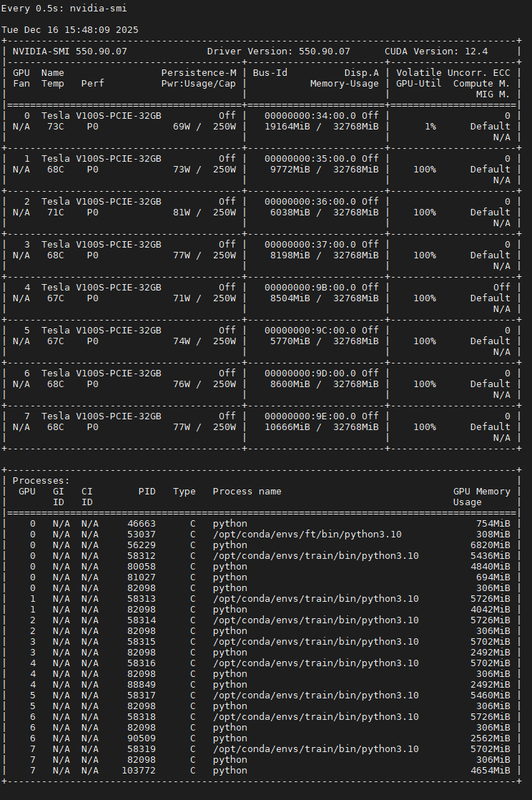Select GPU 0 temperature '73C'

pos(56,127)
